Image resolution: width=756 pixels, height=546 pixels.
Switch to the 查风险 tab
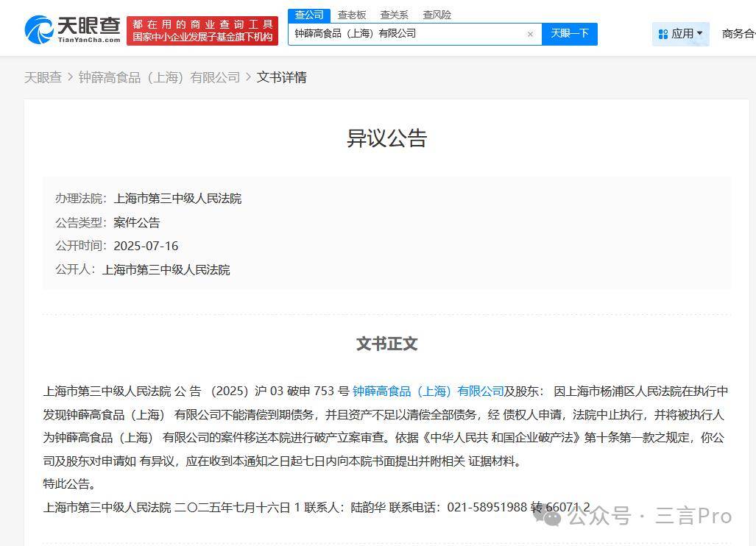(x=437, y=15)
